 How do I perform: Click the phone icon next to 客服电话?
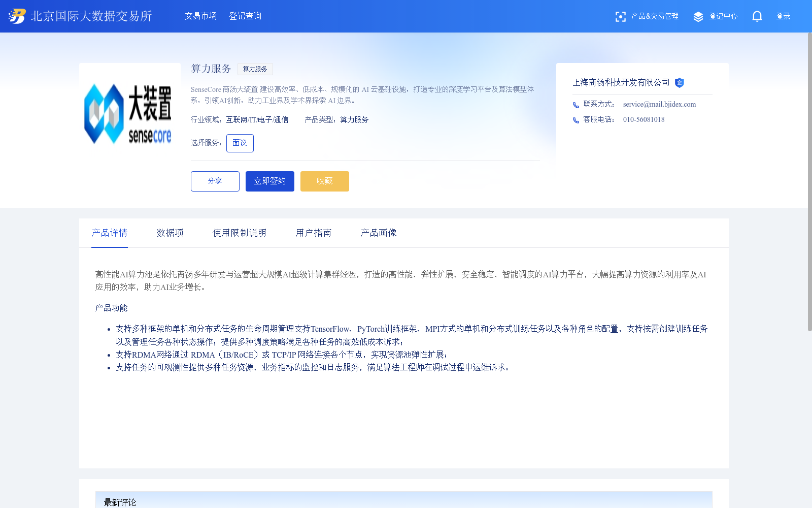[x=576, y=120]
